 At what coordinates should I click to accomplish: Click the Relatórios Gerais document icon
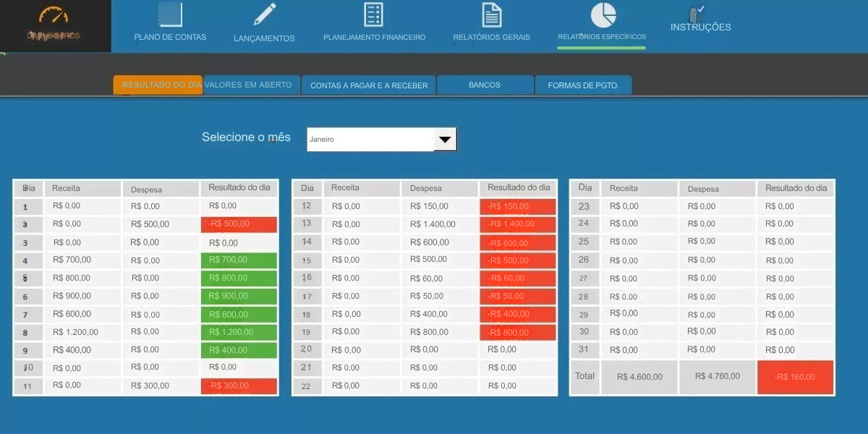[x=491, y=14]
